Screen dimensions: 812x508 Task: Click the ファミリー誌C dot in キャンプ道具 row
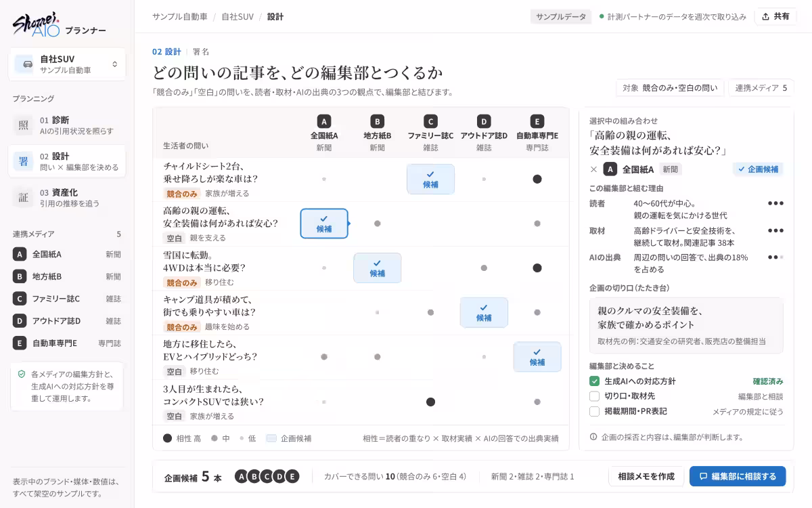430,312
